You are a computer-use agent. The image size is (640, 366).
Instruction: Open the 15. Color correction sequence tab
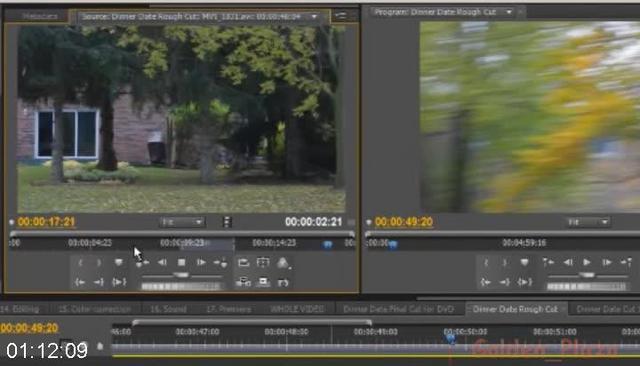tap(95, 309)
